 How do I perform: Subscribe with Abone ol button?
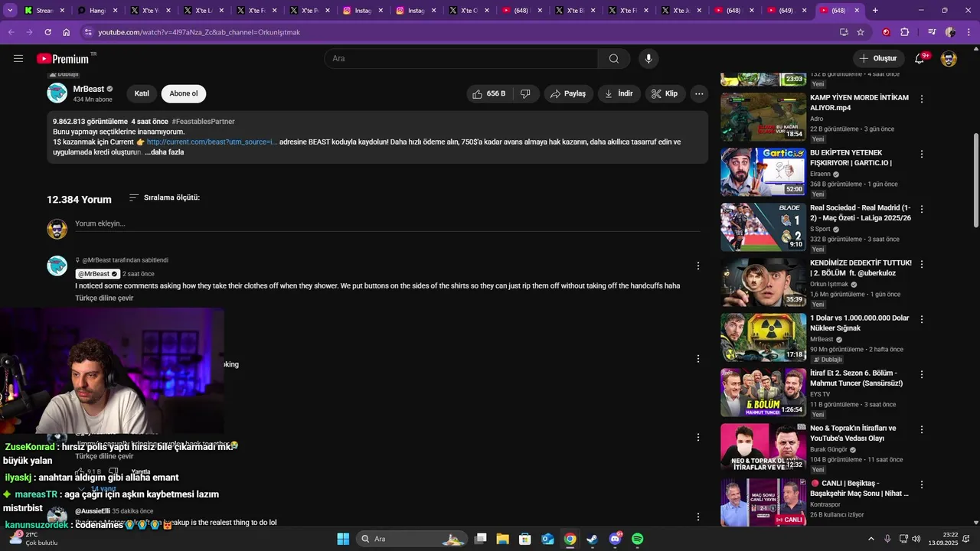184,93
